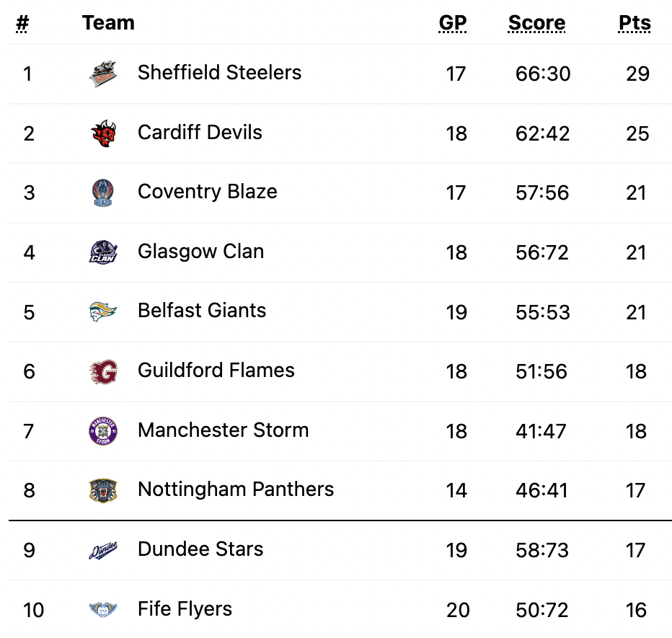
Task: Select the Dundee Stars script logo
Action: coord(103,550)
